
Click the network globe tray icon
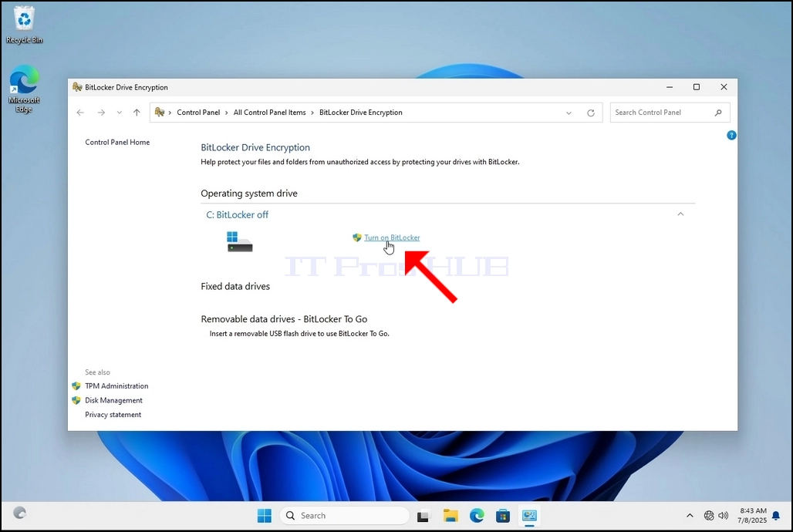click(709, 516)
